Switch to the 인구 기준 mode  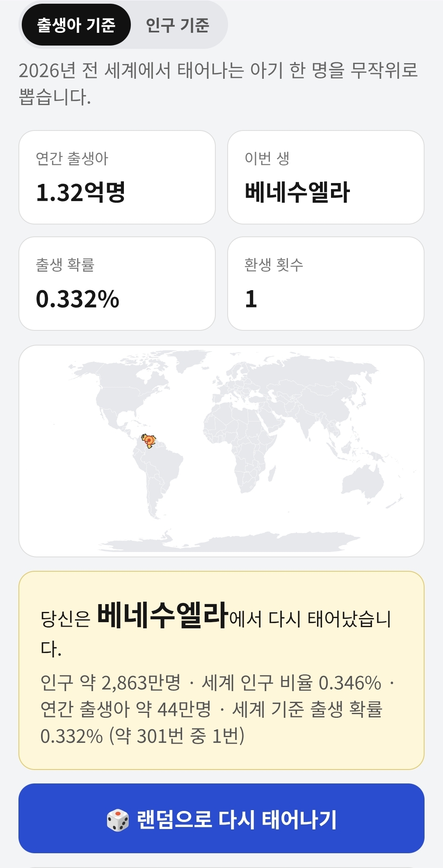point(178,25)
